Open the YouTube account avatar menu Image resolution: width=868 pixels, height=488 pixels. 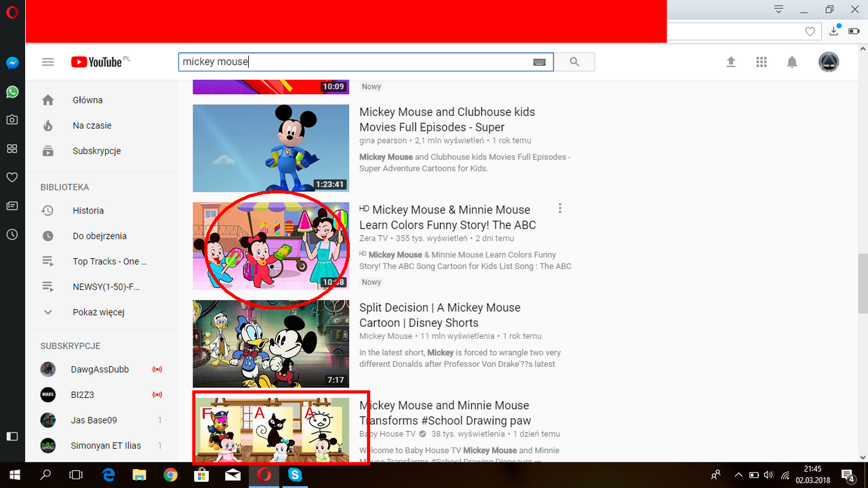829,62
